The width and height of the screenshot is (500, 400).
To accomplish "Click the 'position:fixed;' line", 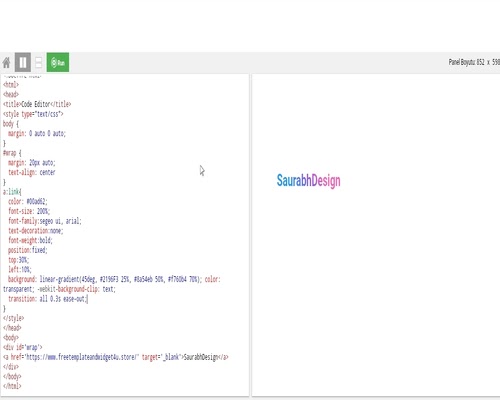I will point(28,250).
